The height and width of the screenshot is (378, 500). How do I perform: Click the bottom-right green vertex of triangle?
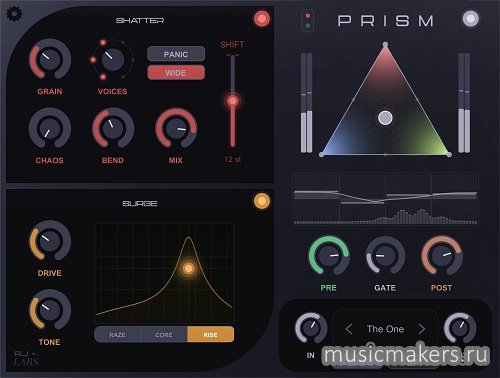point(449,154)
